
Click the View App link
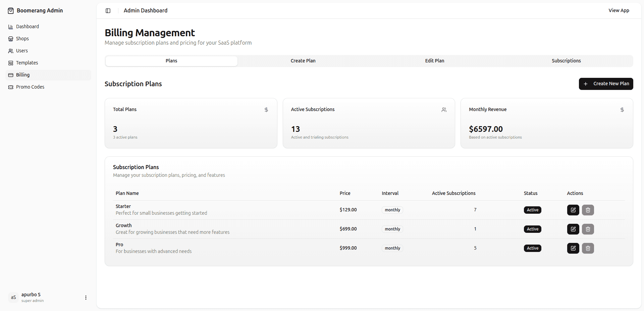point(619,11)
